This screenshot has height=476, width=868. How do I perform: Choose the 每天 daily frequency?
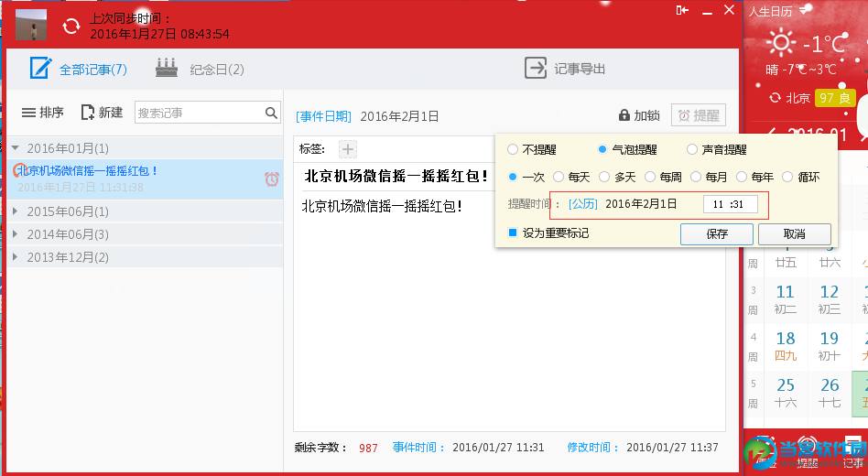coord(572,177)
